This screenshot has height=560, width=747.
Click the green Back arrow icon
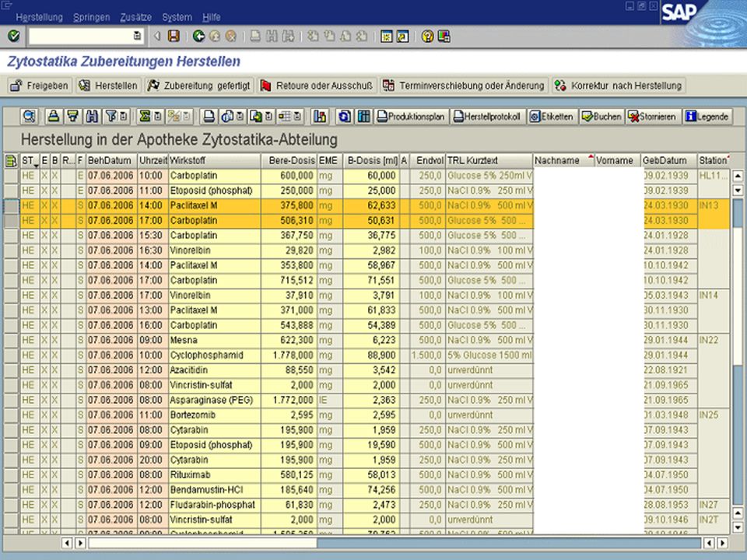(198, 37)
